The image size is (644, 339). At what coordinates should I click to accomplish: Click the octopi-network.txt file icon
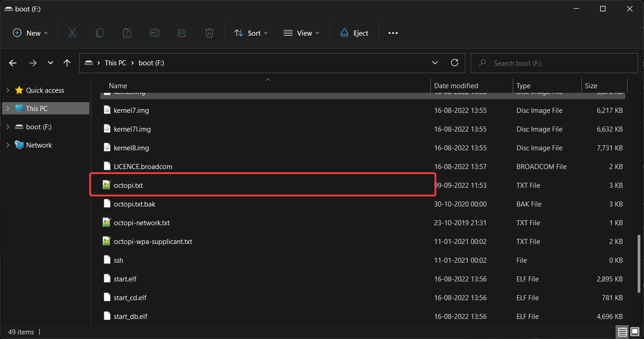(107, 222)
